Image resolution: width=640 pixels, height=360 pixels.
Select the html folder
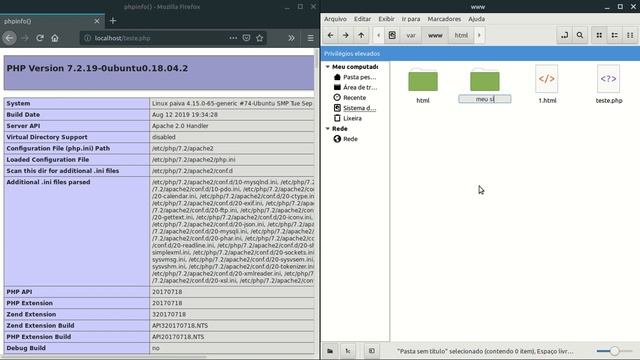[423, 85]
